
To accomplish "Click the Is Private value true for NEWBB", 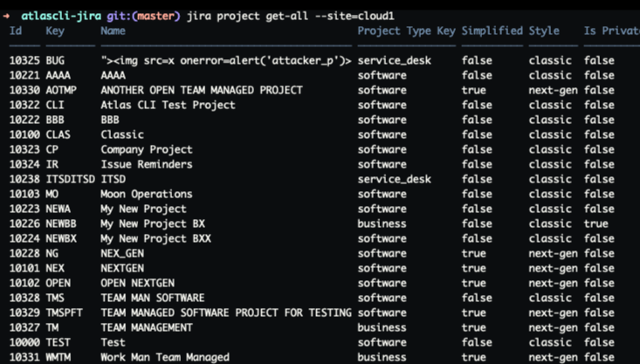I will tap(598, 223).
